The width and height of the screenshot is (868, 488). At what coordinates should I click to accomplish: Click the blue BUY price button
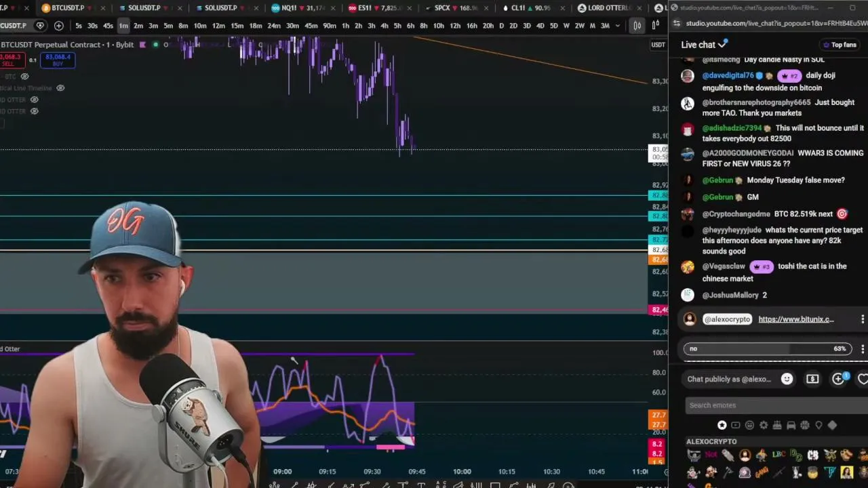point(58,60)
